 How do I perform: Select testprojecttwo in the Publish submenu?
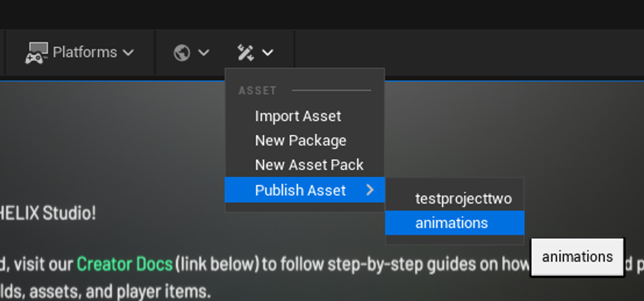tap(463, 199)
